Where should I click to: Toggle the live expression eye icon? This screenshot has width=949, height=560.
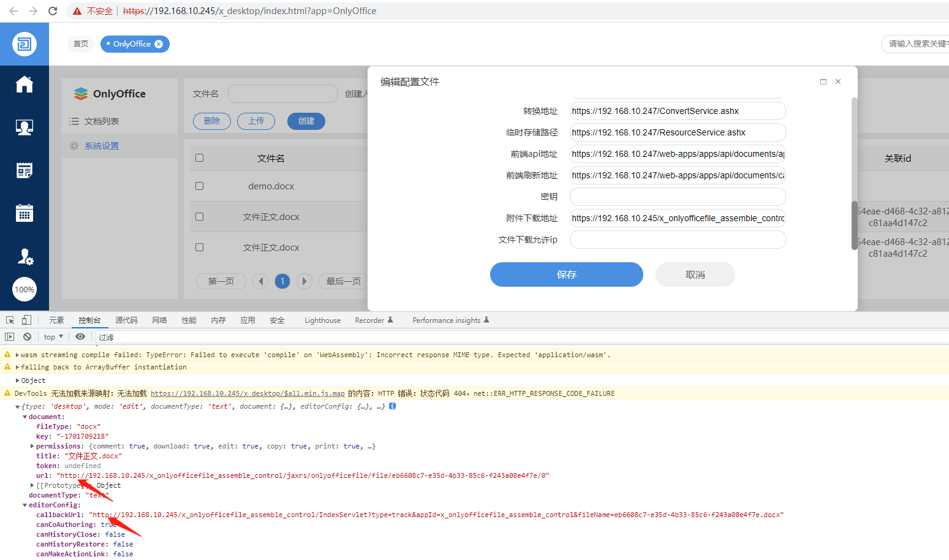(x=80, y=336)
